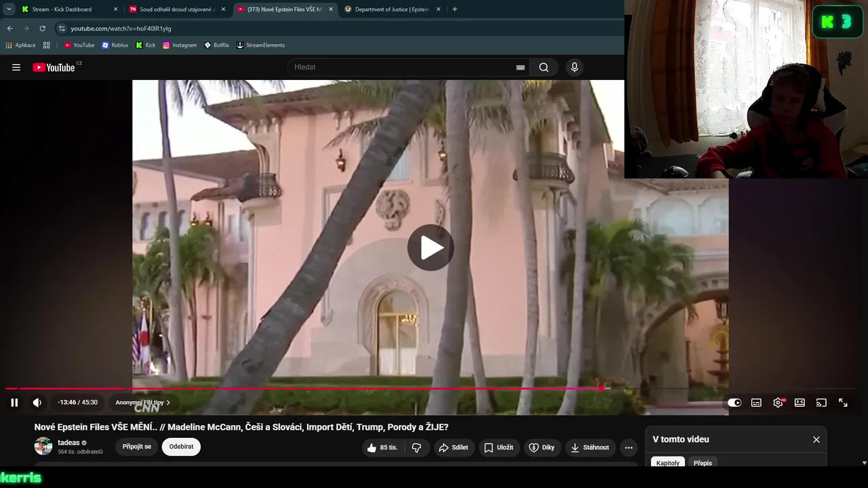The height and width of the screenshot is (488, 868).
Task: Open the YouTube bookmark
Action: pyautogui.click(x=79, y=45)
